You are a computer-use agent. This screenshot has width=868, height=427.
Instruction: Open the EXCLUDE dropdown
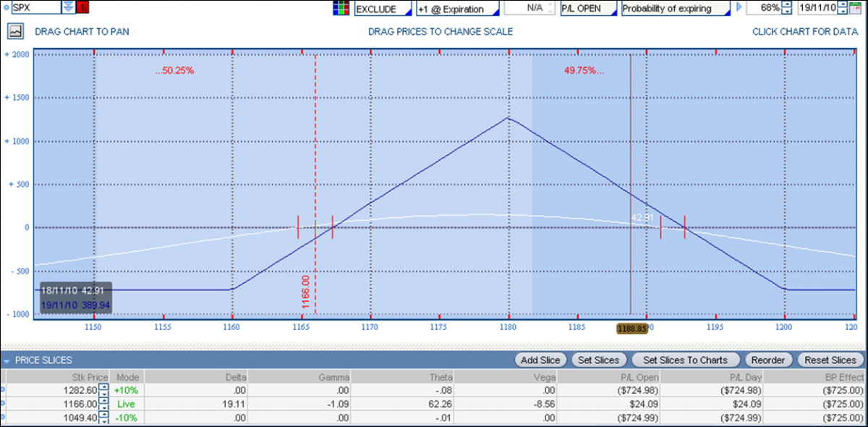[383, 8]
